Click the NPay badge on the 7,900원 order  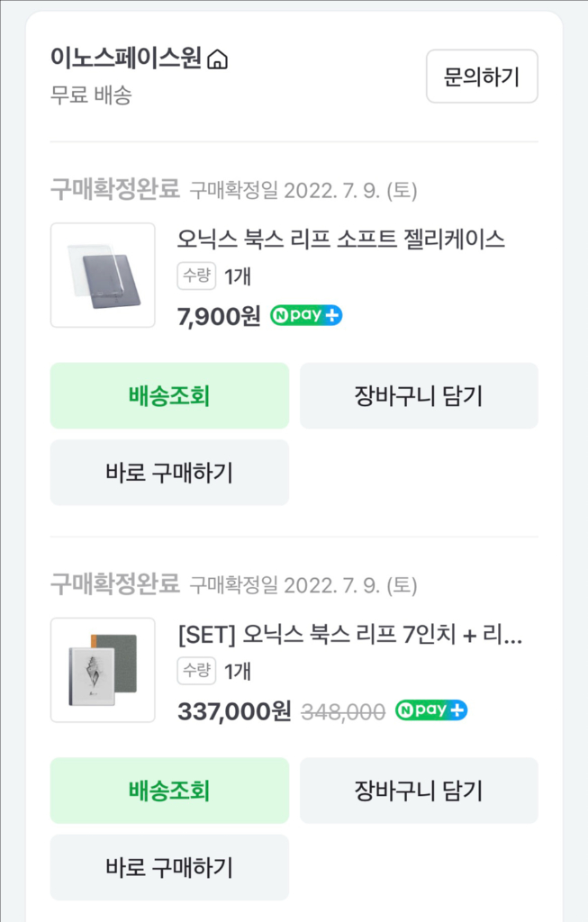(305, 315)
